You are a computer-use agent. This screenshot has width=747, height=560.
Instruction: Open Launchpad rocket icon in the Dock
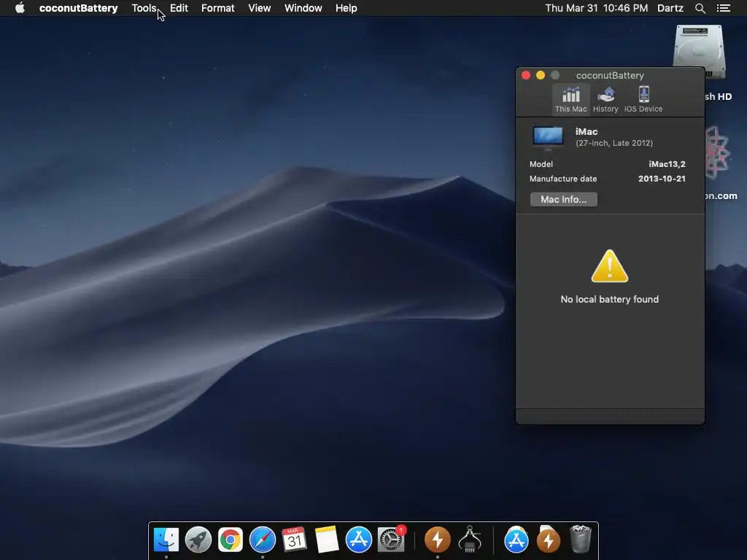click(198, 540)
